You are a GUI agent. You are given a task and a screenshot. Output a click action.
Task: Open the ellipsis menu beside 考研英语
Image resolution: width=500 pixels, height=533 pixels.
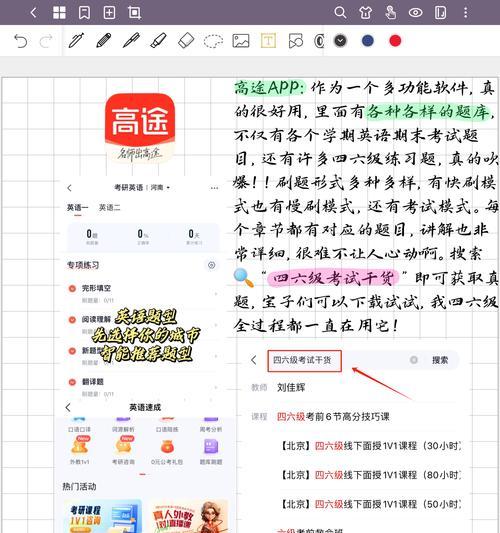click(214, 188)
